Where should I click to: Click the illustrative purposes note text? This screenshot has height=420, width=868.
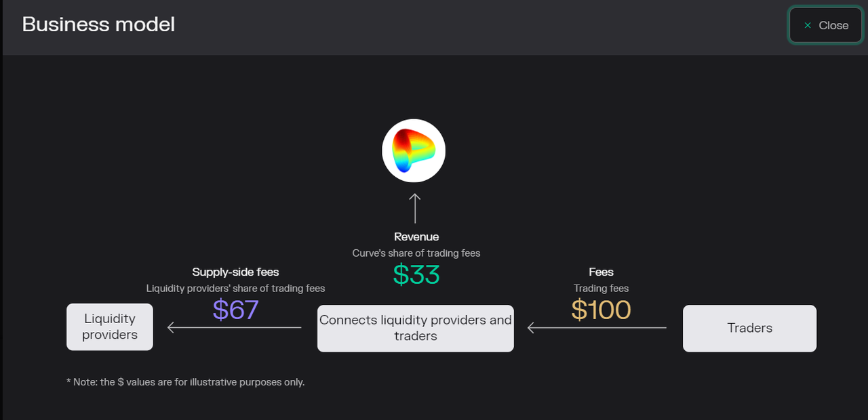point(186,382)
